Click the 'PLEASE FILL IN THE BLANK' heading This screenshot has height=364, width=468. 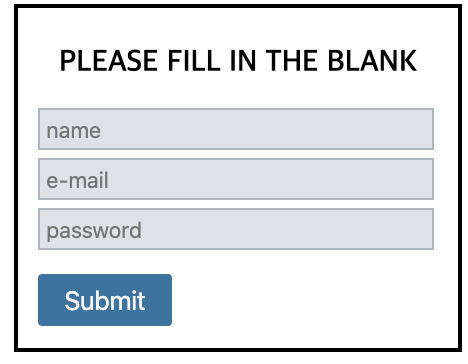tap(238, 61)
